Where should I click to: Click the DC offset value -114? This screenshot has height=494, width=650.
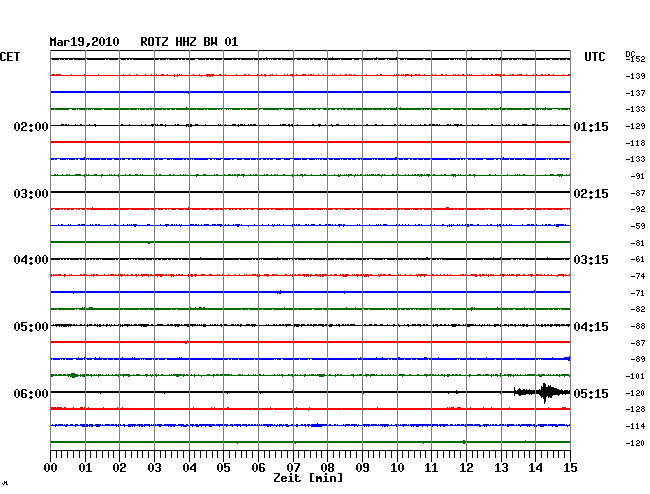[x=635, y=426]
